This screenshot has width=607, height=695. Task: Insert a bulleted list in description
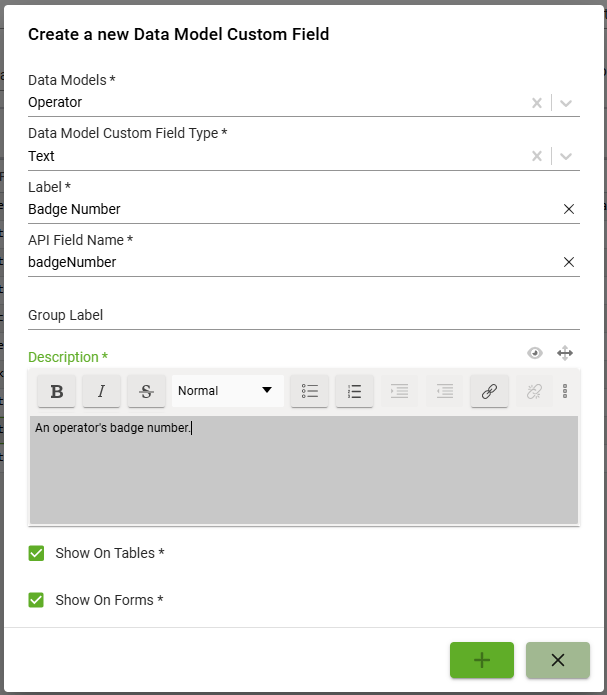click(309, 391)
